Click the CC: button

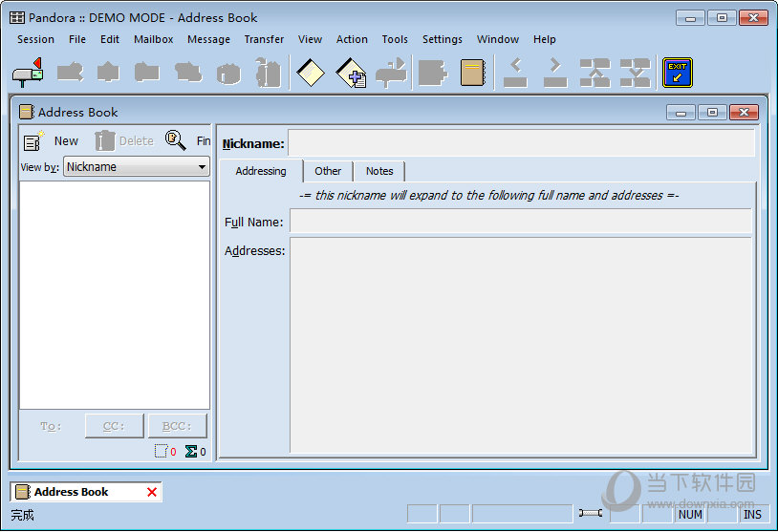[114, 426]
